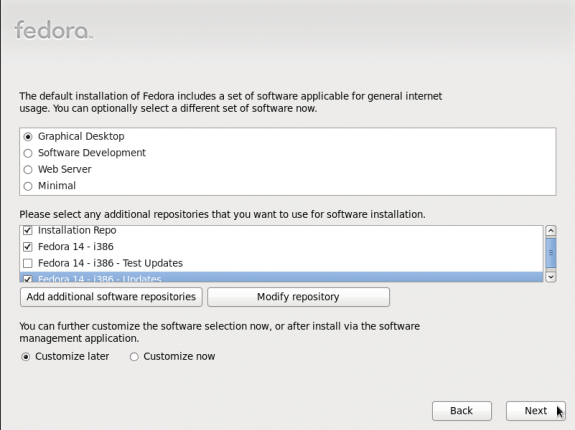This screenshot has height=430, width=575.
Task: Select the Fedora 14 - i386 row text
Action: 76,247
